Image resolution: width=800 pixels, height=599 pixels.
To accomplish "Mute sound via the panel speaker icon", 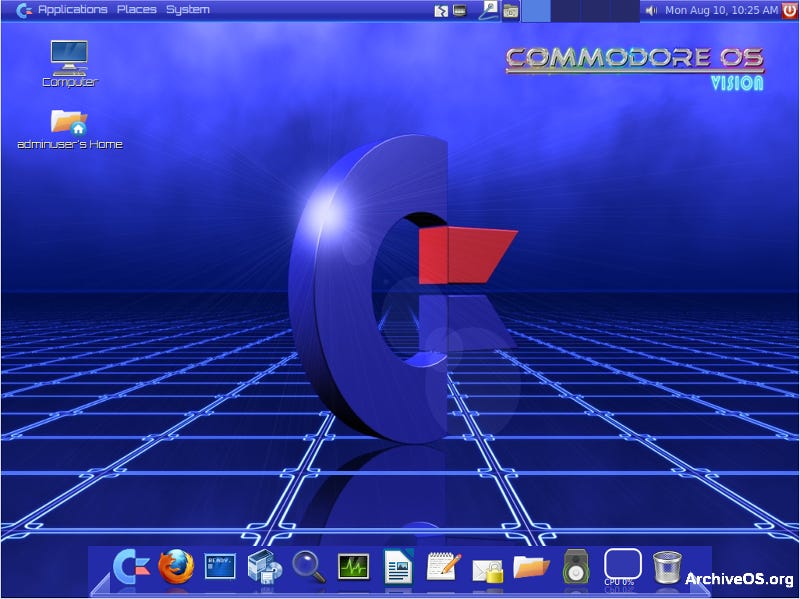I will [652, 9].
